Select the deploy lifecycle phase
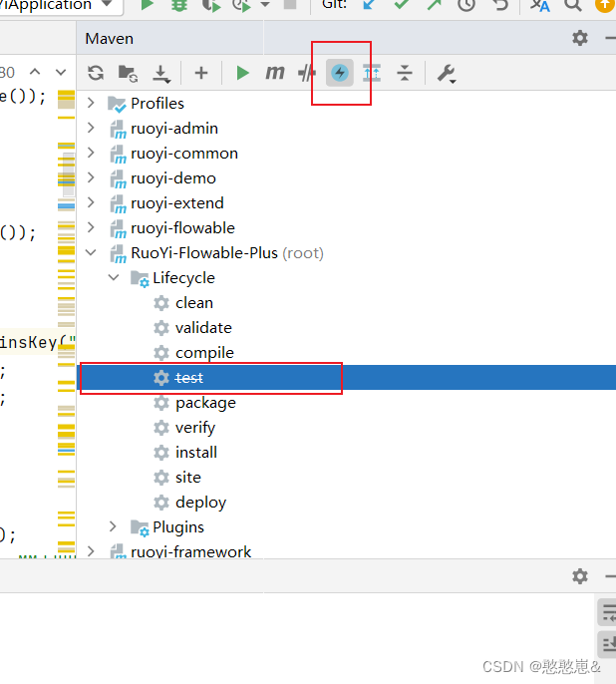 [x=200, y=503]
